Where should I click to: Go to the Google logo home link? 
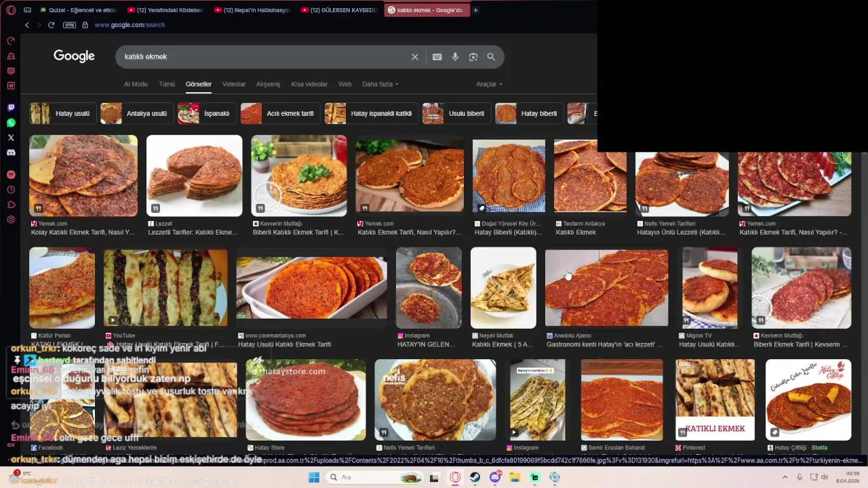74,56
